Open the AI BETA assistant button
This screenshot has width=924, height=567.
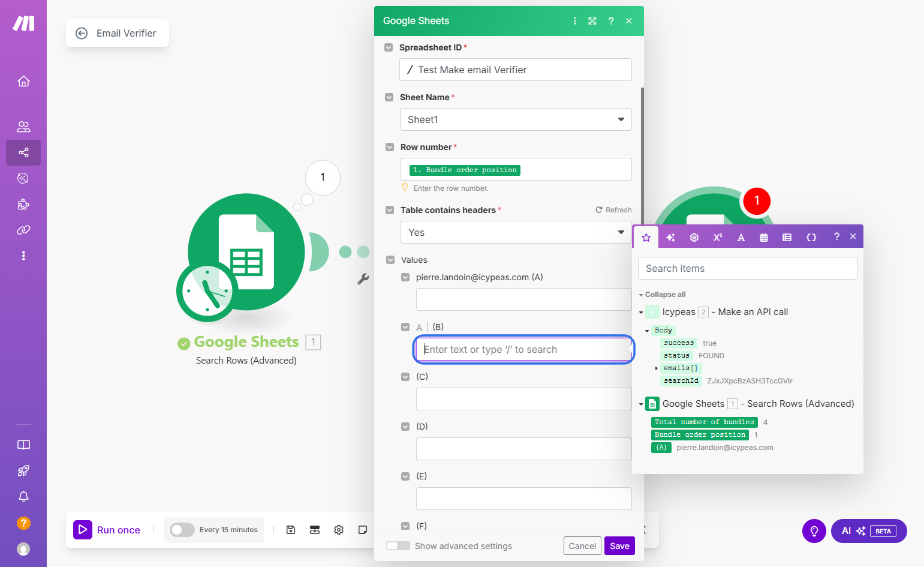[x=869, y=531]
